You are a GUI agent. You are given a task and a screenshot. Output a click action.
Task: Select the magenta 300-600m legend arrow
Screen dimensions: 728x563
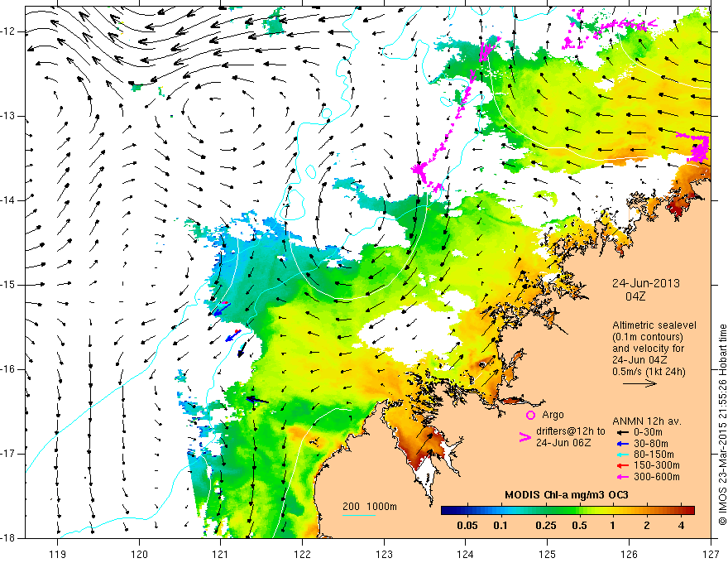click(x=622, y=477)
